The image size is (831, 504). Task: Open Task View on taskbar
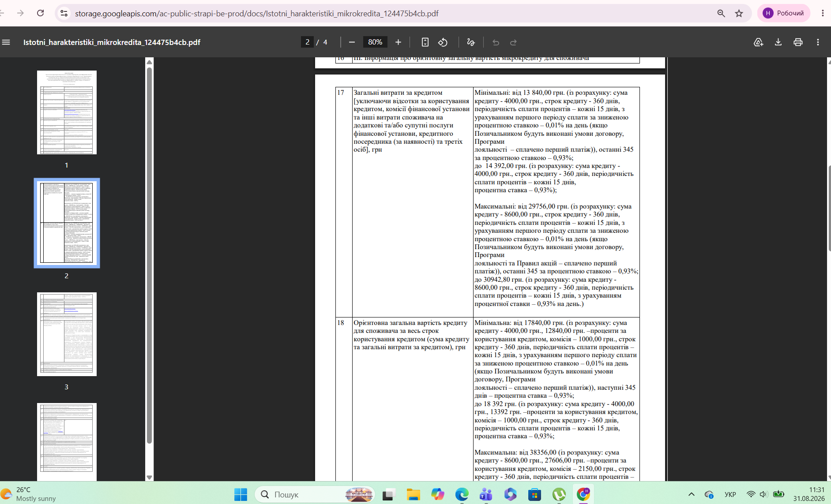tap(388, 495)
